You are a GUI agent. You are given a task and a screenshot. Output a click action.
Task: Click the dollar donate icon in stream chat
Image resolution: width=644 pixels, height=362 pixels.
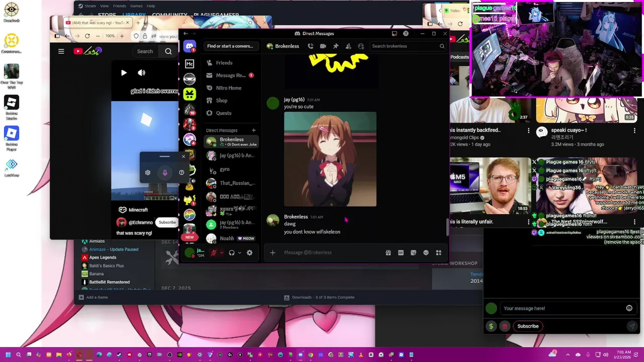[491, 326]
